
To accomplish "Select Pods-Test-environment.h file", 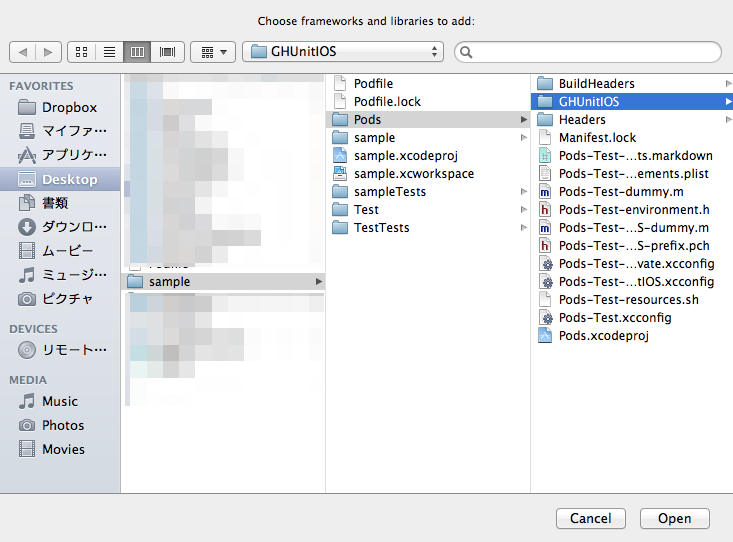I will pyautogui.click(x=632, y=210).
